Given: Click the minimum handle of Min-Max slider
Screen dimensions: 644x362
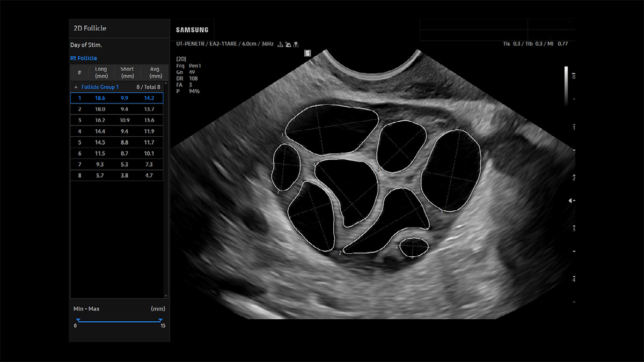Looking at the screenshot, I should pyautogui.click(x=78, y=320).
